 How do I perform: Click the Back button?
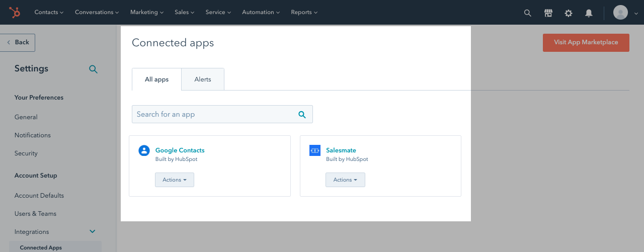18,42
